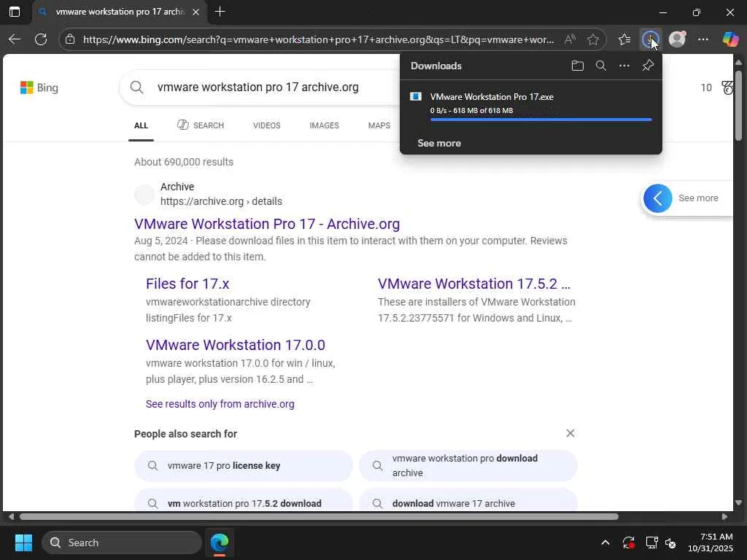Open the VMware Workstation 17.0.0 sublink
747x560 pixels.
pos(236,345)
